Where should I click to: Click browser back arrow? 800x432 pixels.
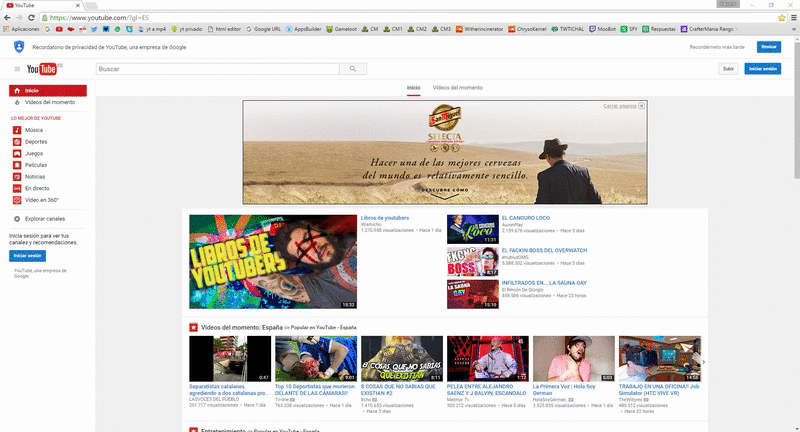[7, 17]
